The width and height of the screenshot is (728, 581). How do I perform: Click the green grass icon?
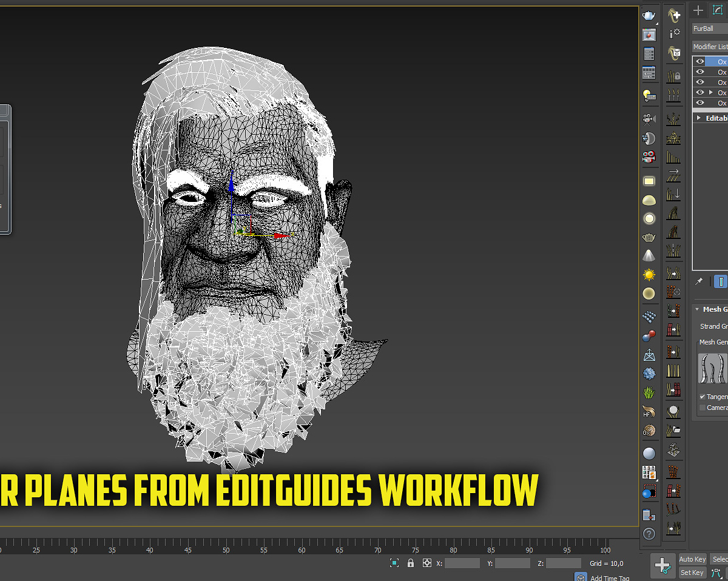(649, 392)
